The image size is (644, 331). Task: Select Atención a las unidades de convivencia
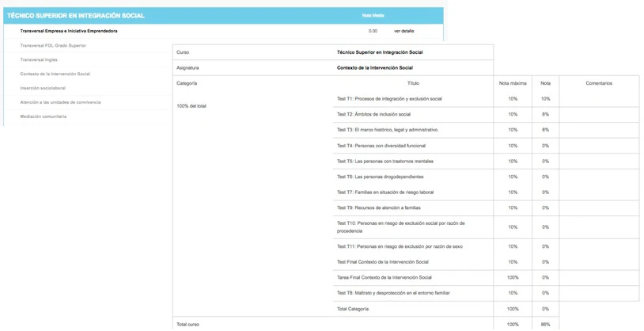(x=60, y=102)
